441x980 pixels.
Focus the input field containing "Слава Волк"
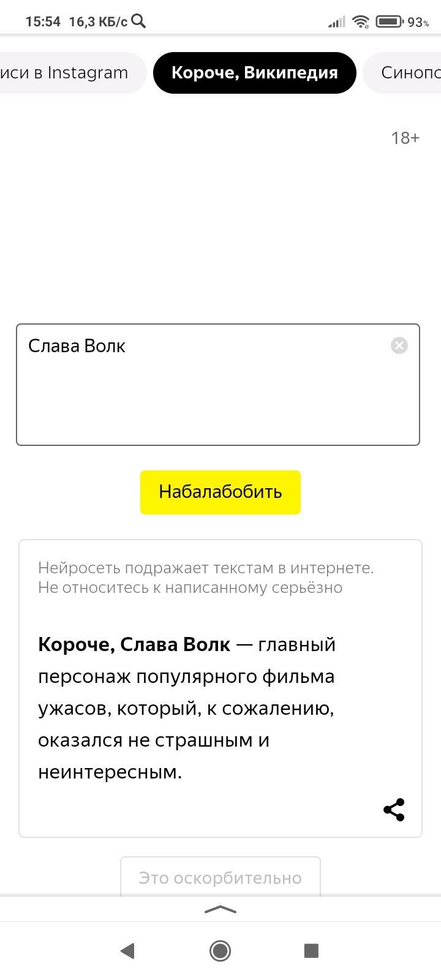pyautogui.click(x=208, y=392)
